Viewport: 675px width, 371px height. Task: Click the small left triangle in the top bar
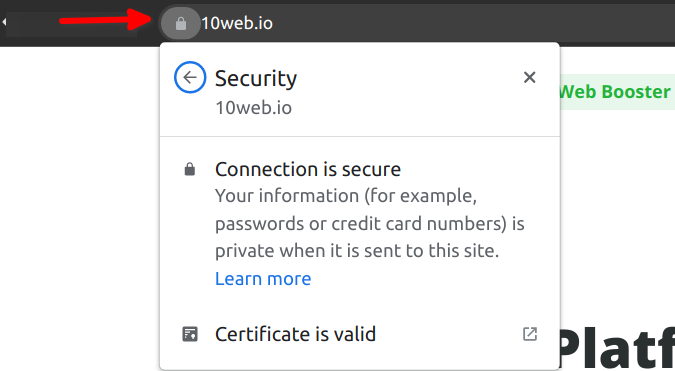[x=4, y=22]
